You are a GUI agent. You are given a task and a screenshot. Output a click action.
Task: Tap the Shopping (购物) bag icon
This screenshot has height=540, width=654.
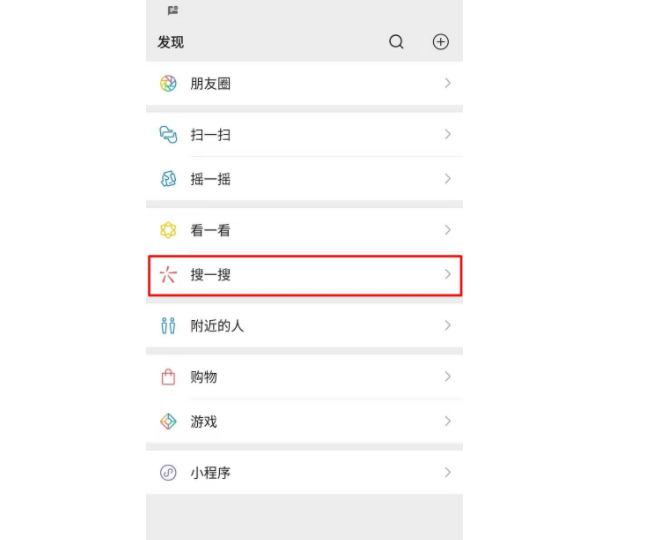[168, 377]
